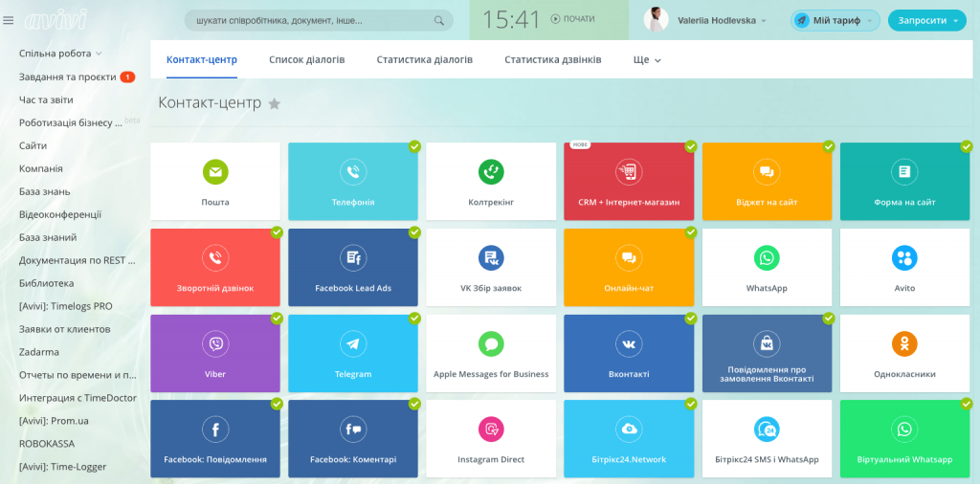
Task: Open Відеоконференції sidebar link
Action: [x=60, y=214]
